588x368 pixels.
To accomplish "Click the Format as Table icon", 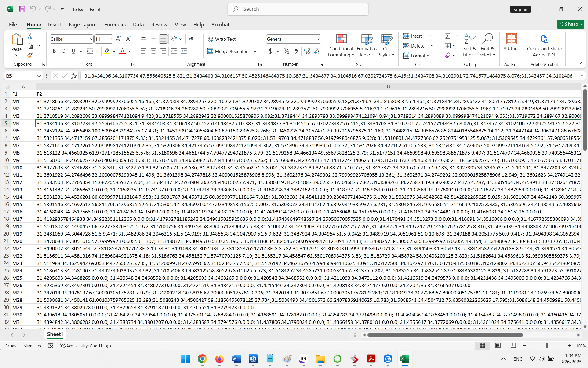I will (x=366, y=45).
